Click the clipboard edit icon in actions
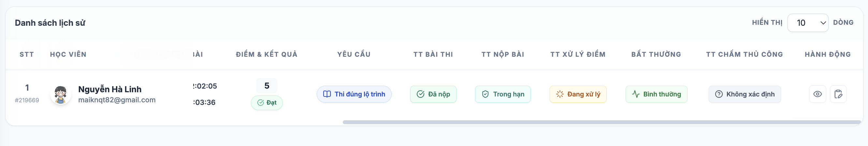This screenshot has height=146, width=868. click(838, 94)
